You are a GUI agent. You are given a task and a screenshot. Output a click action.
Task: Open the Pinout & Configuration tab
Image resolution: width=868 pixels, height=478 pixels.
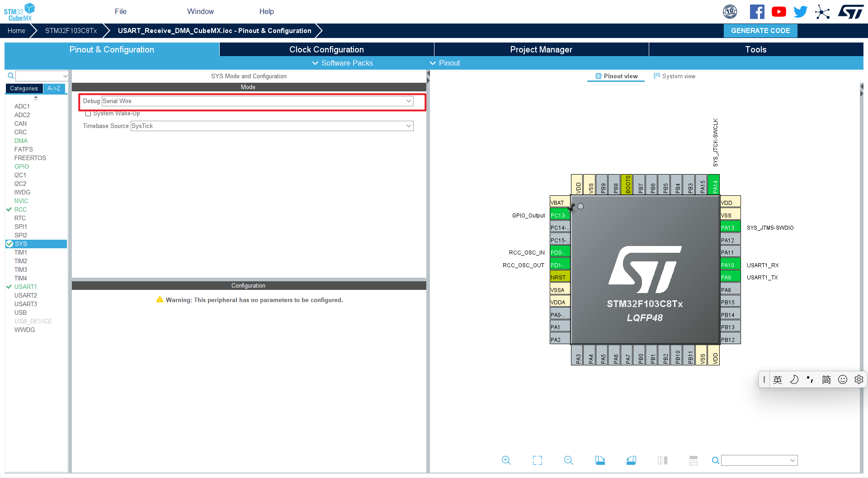click(112, 50)
